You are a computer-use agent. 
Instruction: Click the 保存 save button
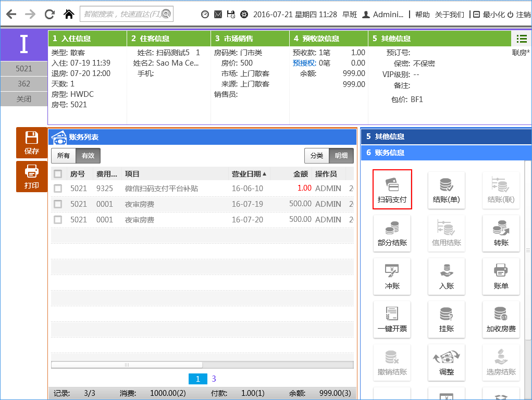click(x=32, y=143)
